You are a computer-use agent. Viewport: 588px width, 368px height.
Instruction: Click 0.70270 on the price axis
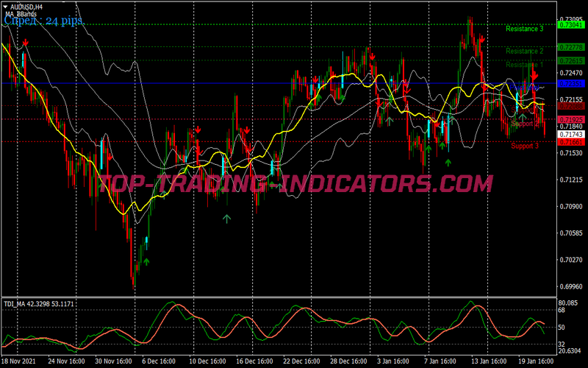[x=571, y=260]
